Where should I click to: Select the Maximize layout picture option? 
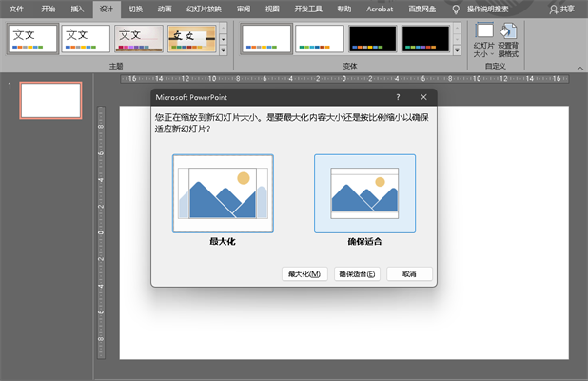(x=223, y=194)
